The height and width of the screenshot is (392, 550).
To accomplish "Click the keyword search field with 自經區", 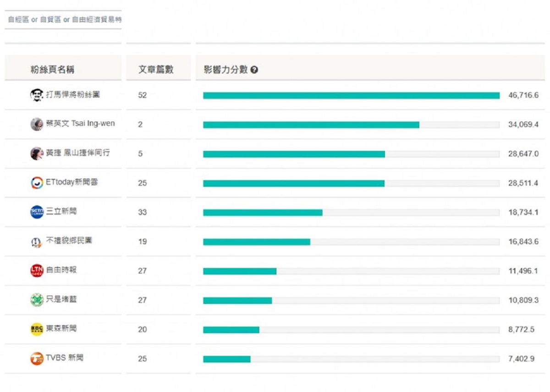I will point(63,20).
